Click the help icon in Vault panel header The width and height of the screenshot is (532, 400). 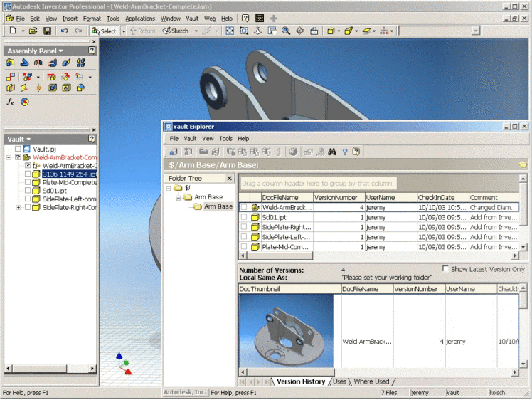tap(92, 139)
